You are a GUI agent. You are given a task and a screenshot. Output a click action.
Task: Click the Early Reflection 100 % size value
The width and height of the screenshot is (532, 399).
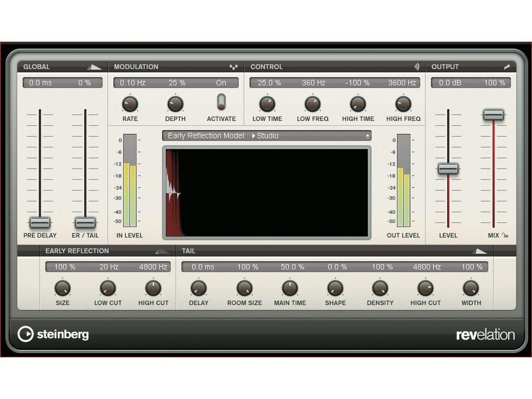pos(65,267)
